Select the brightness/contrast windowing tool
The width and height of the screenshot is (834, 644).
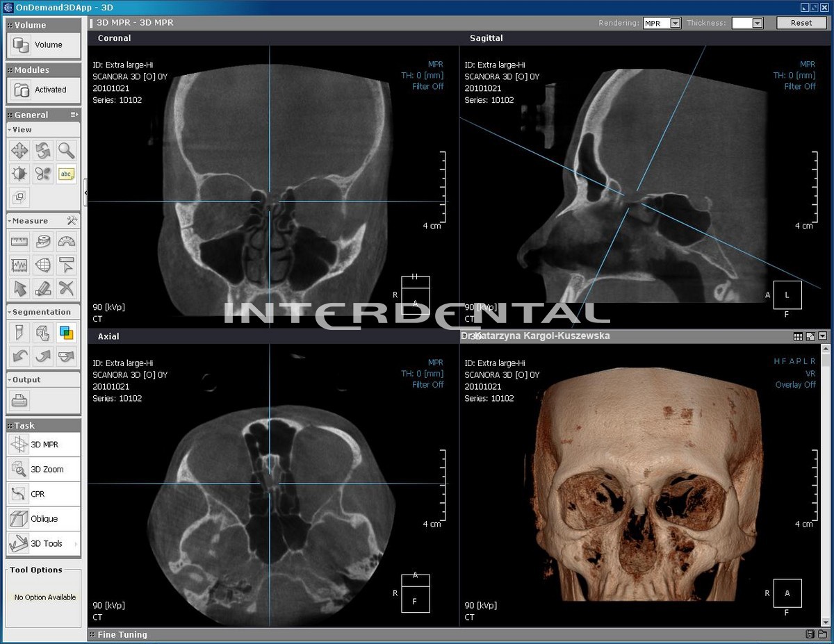20,174
